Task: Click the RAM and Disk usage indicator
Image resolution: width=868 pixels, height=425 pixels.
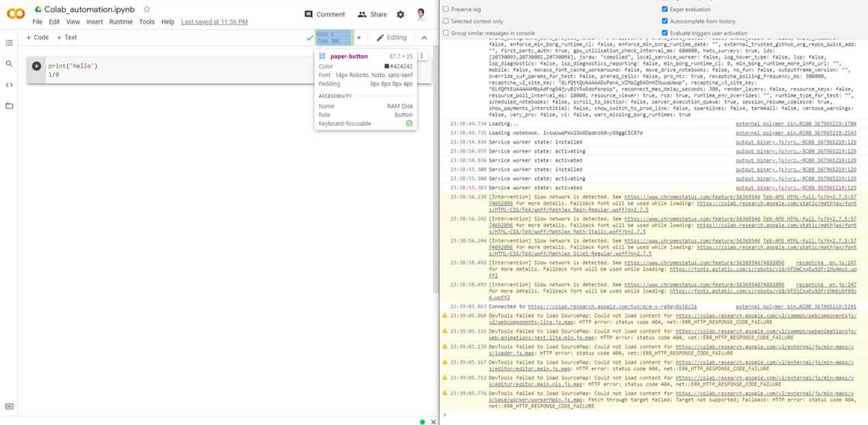Action: point(333,38)
